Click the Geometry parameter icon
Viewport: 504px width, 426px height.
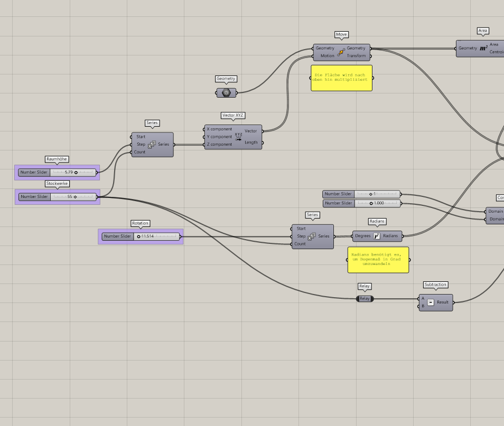[x=226, y=92]
